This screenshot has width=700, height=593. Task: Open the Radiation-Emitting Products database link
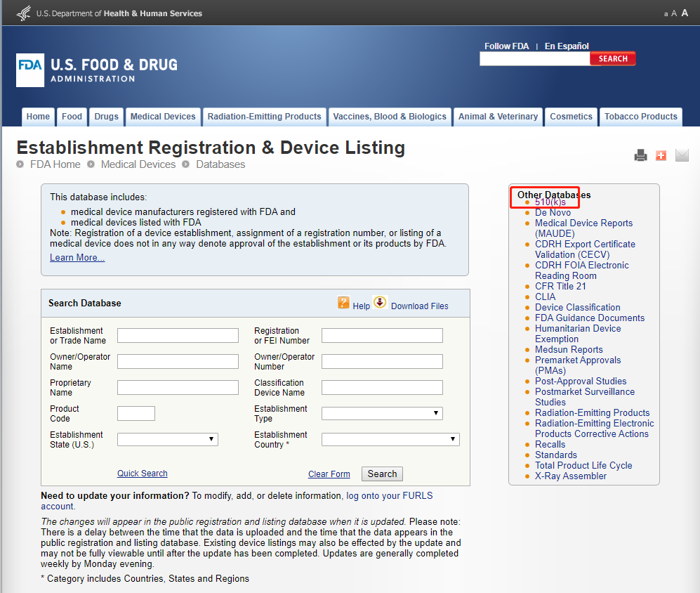pyautogui.click(x=592, y=413)
